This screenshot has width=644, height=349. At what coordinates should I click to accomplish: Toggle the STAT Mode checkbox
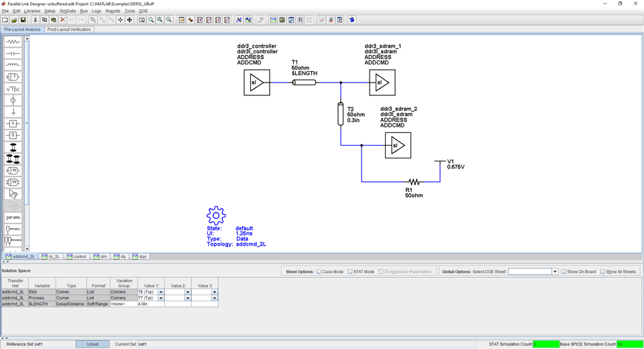click(x=350, y=272)
